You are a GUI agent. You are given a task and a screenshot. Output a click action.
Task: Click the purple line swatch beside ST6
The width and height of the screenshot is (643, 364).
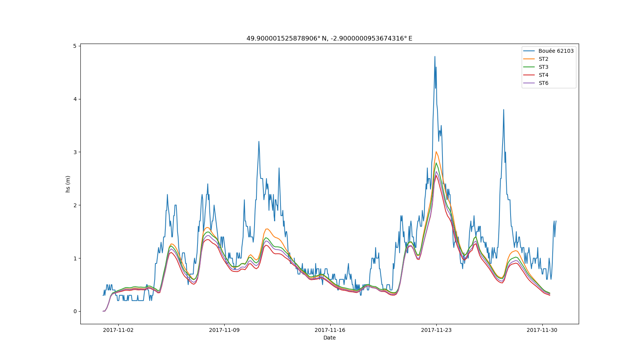click(529, 83)
